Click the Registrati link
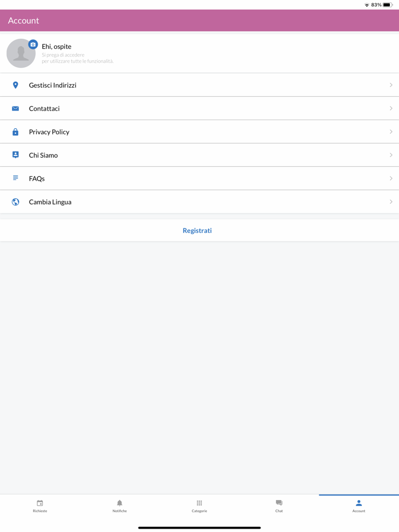The height and width of the screenshot is (532, 399). (x=197, y=230)
